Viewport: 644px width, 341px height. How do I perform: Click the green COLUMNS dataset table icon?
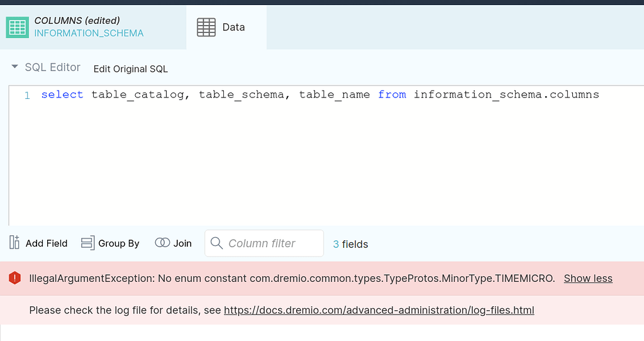[17, 27]
